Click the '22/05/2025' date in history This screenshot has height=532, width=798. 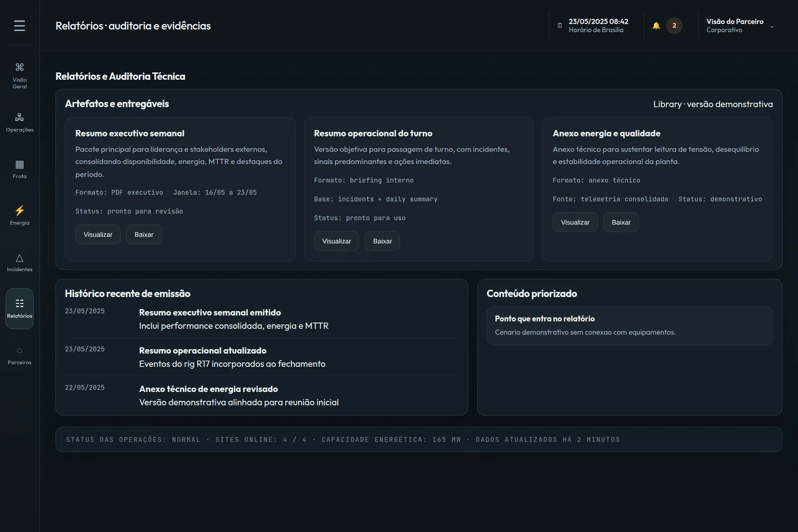[85, 387]
